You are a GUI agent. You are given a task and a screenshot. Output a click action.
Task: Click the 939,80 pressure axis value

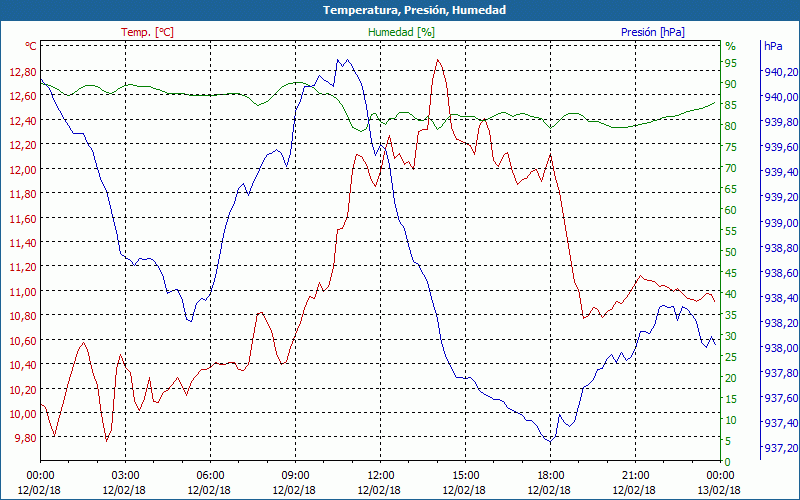(781, 122)
